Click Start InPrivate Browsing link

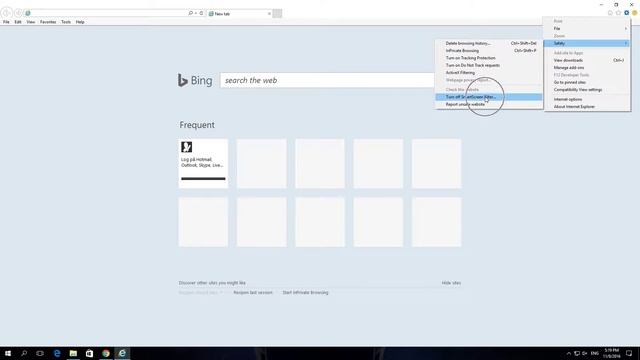305,293
